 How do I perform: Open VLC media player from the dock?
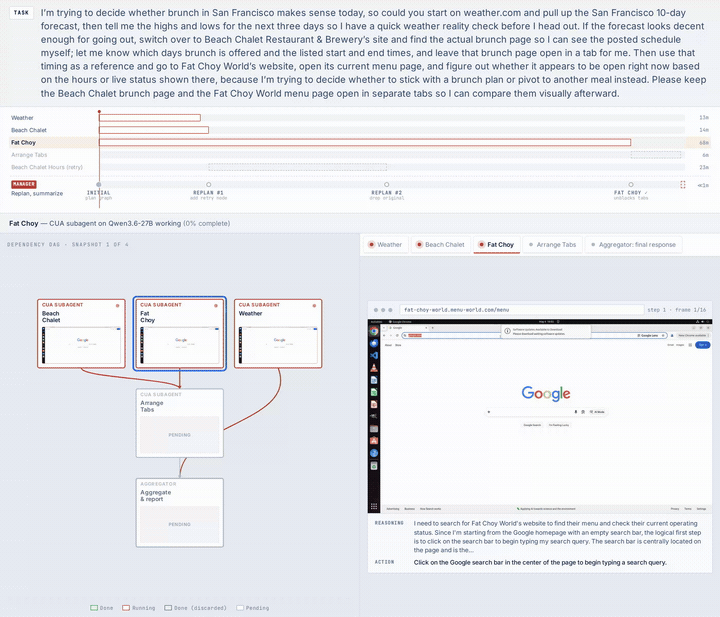[x=374, y=368]
